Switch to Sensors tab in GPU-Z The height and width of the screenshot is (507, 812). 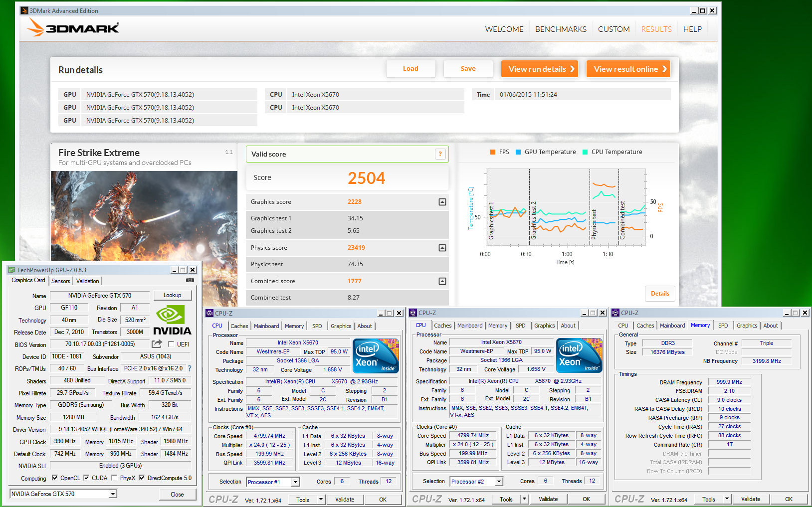click(61, 281)
